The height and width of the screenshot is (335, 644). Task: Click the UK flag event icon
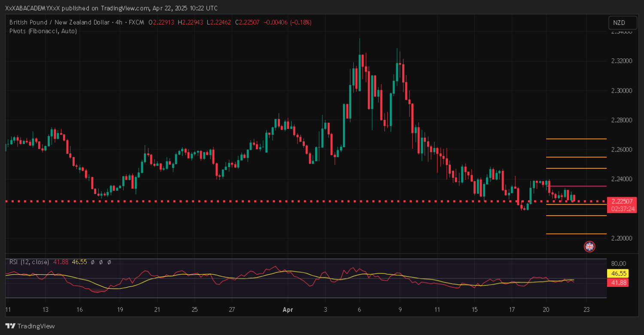click(x=589, y=246)
